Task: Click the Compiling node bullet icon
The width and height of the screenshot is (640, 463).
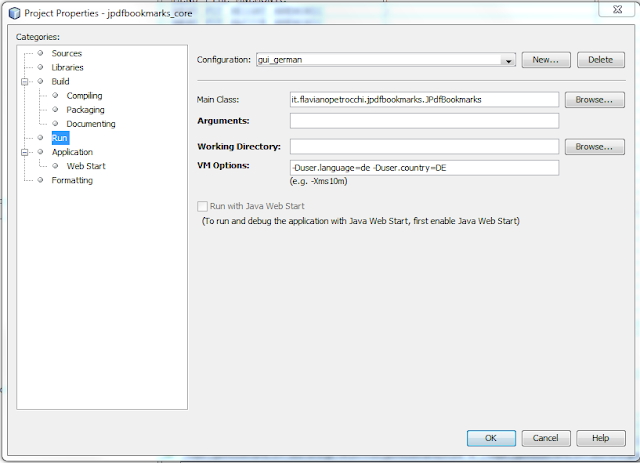Action: pos(55,95)
